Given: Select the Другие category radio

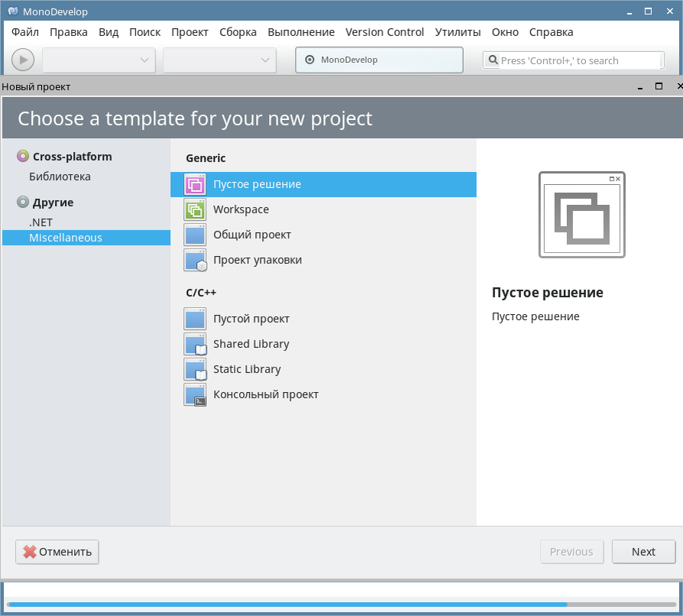Looking at the screenshot, I should [x=21, y=202].
